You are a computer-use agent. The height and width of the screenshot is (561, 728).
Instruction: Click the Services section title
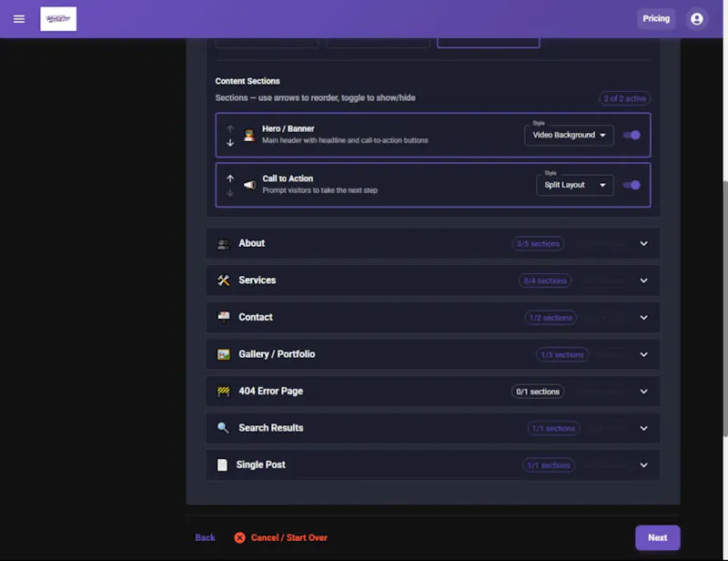pos(258,280)
